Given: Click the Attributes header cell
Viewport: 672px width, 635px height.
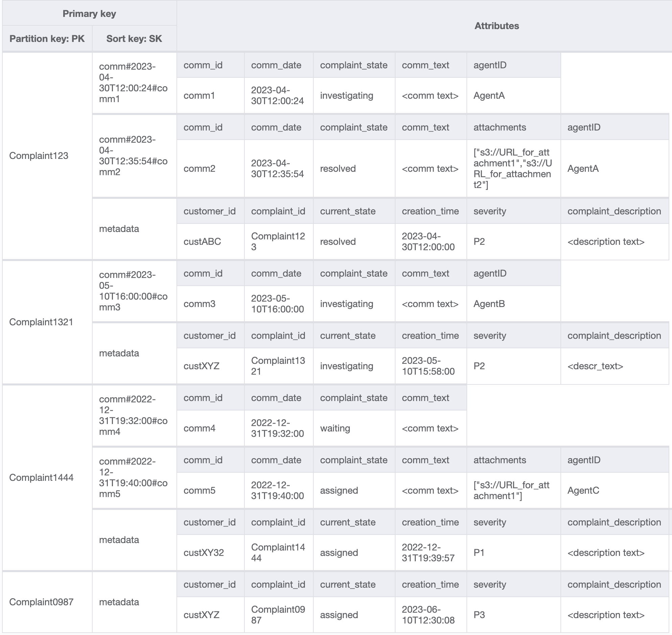Looking at the screenshot, I should (496, 26).
